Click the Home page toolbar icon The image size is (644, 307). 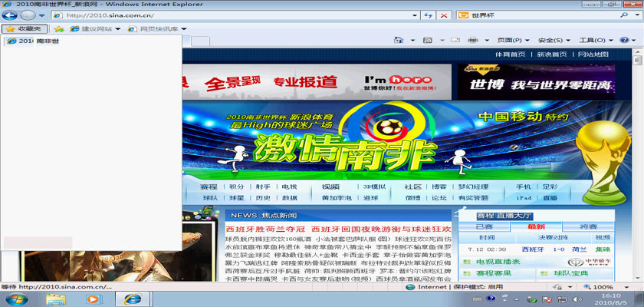click(399, 40)
